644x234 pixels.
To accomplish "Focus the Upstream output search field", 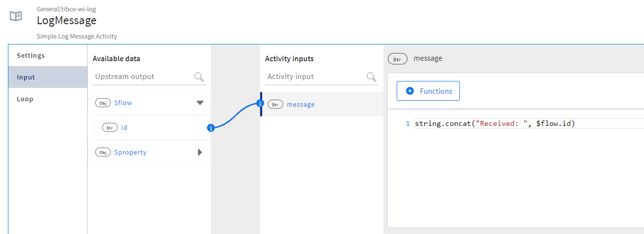I will coord(143,77).
